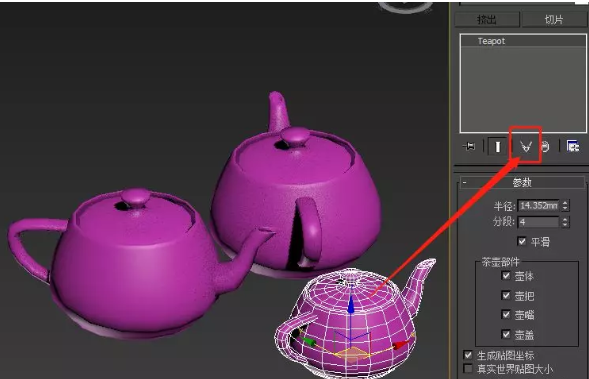Collapse the 参数 rollout header
The image size is (589, 379).
[x=522, y=183]
